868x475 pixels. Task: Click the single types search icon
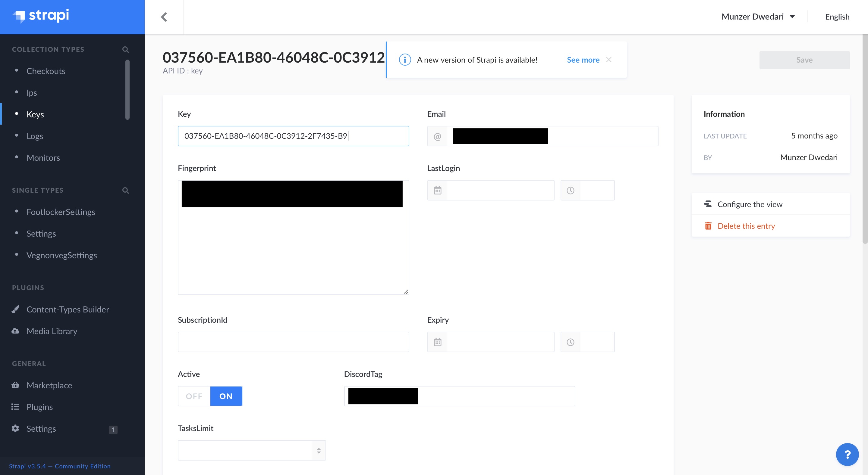[x=125, y=191]
